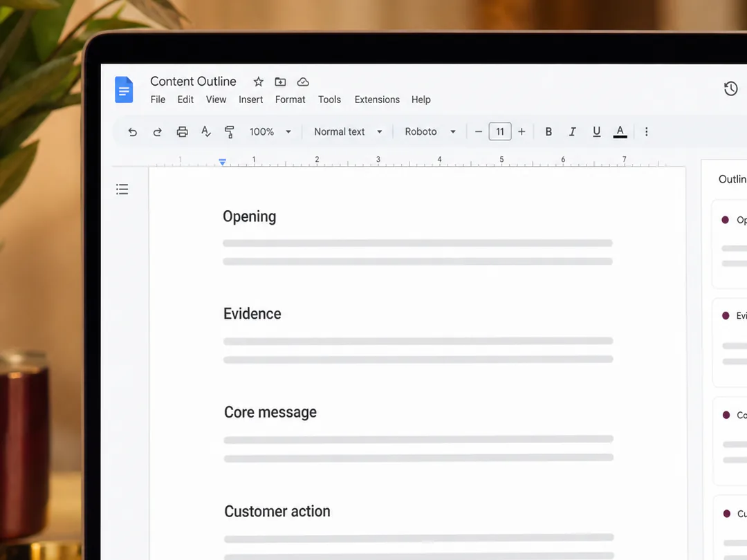This screenshot has height=560, width=747.
Task: Open the Format menu
Action: [290, 100]
